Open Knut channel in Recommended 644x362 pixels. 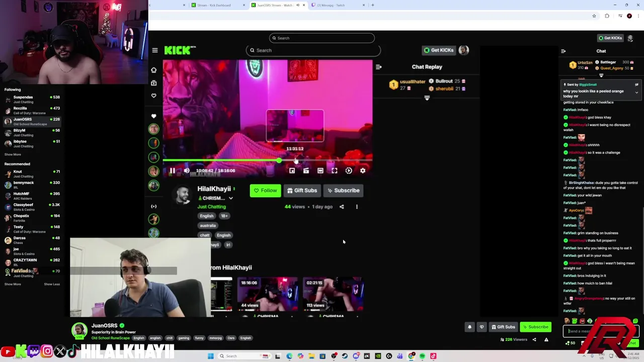[32, 173]
